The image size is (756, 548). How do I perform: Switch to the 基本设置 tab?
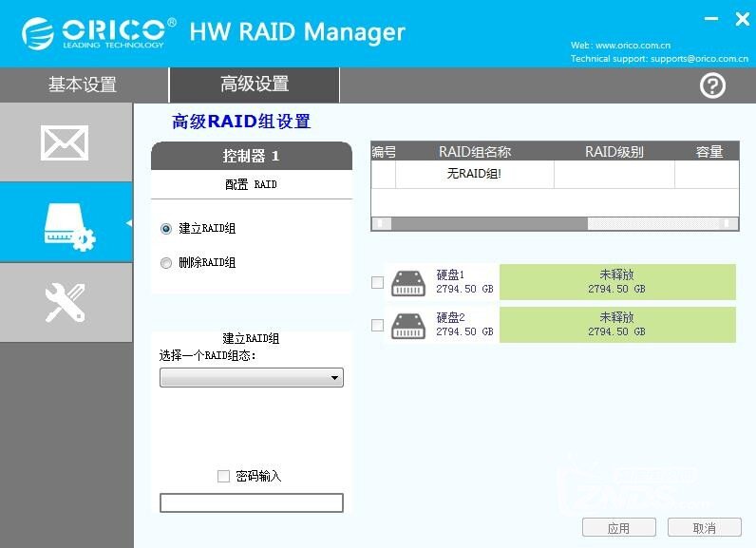(83, 85)
